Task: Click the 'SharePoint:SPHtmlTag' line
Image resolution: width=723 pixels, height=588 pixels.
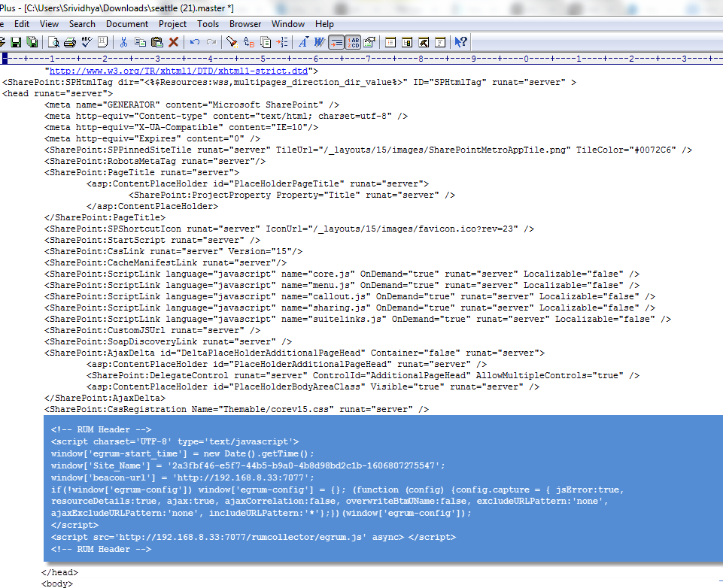Action: coord(289,83)
